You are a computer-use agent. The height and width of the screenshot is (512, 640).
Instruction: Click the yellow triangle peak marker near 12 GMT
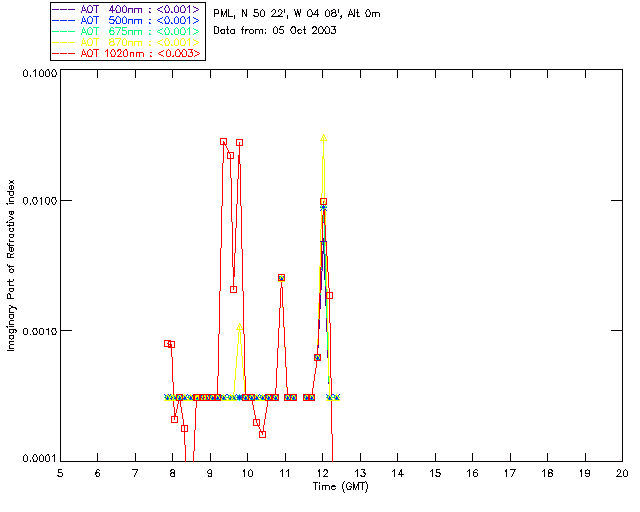pos(324,138)
